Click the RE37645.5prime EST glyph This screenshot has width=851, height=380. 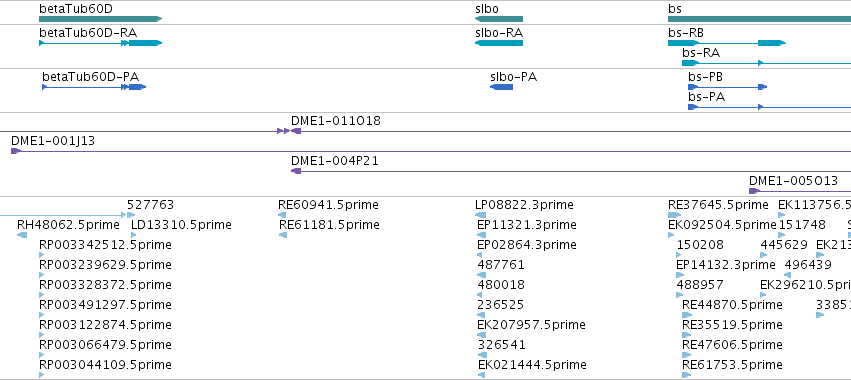[x=675, y=215]
